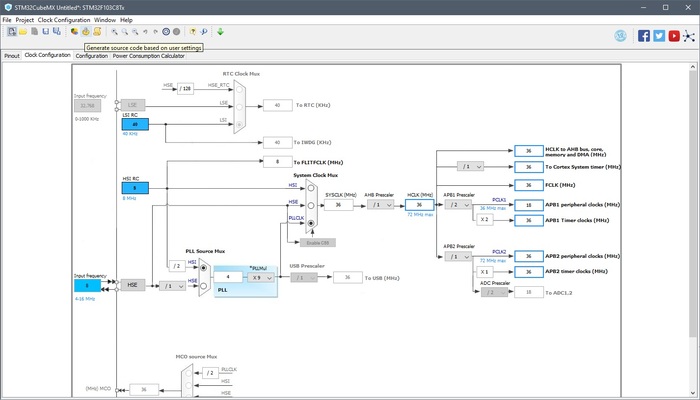Undo the last clock change

point(145,32)
